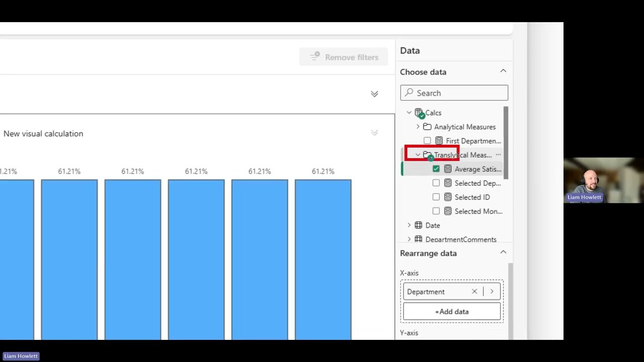The width and height of the screenshot is (644, 362).
Task: Collapse the Translytical Measures folder
Action: pos(418,155)
